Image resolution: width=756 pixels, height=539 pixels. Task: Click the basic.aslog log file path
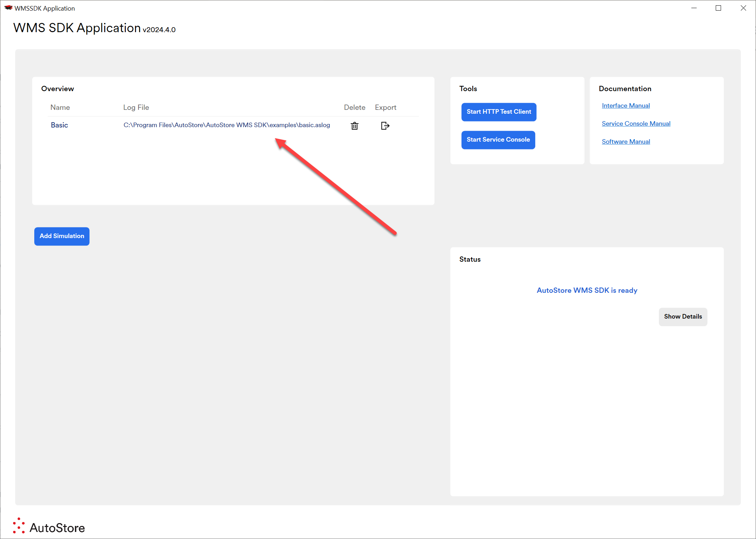(x=227, y=125)
